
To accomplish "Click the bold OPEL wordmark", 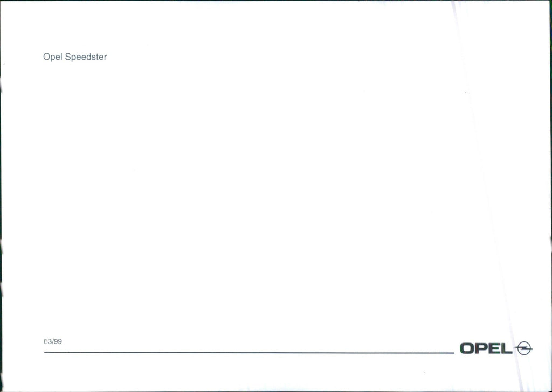I will (486, 348).
